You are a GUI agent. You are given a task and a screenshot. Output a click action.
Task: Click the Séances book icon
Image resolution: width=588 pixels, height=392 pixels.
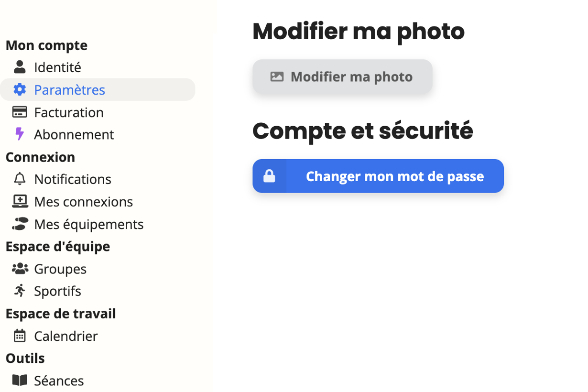point(20,381)
